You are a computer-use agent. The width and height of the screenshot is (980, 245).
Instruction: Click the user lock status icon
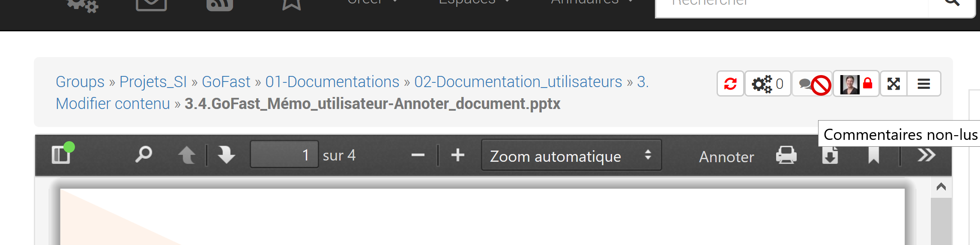click(856, 84)
